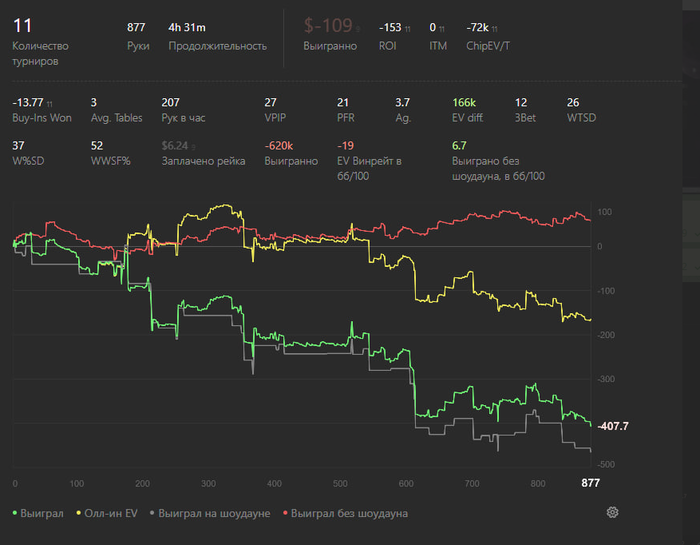
Task: Select the 3Bet stat showing 12
Action: click(x=521, y=102)
